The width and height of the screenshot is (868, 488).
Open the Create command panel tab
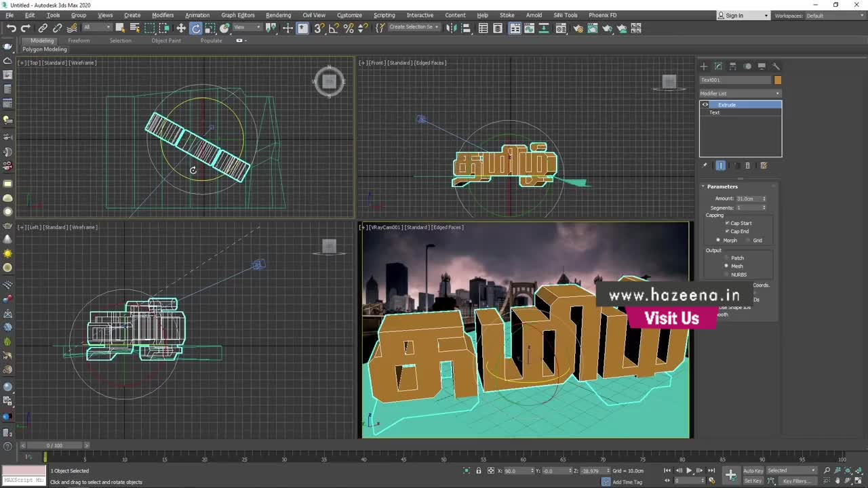(704, 66)
